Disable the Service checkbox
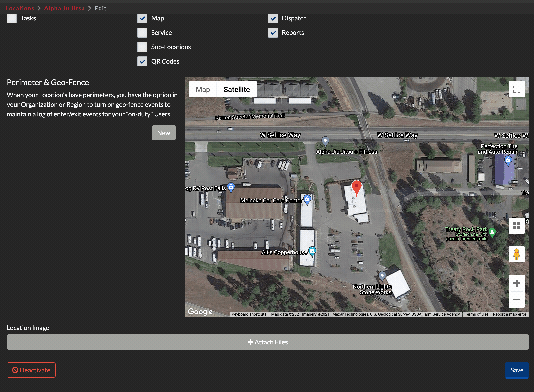The width and height of the screenshot is (534, 392). [142, 32]
